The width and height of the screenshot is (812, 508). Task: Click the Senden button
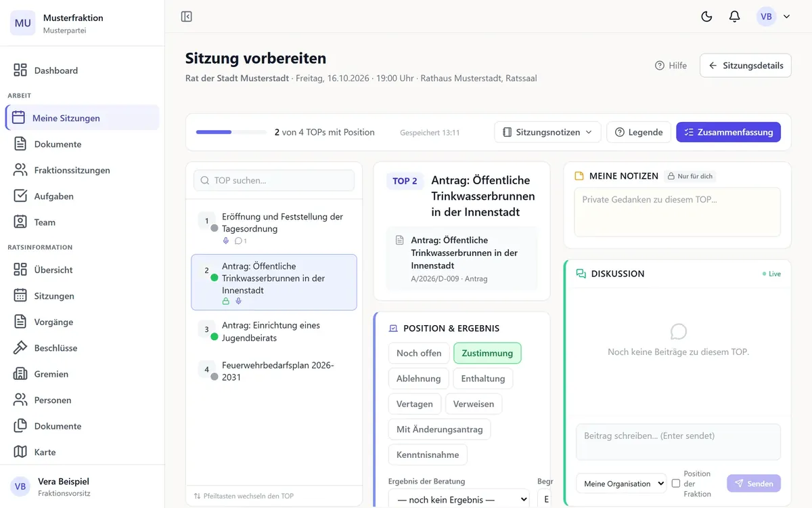coord(754,484)
